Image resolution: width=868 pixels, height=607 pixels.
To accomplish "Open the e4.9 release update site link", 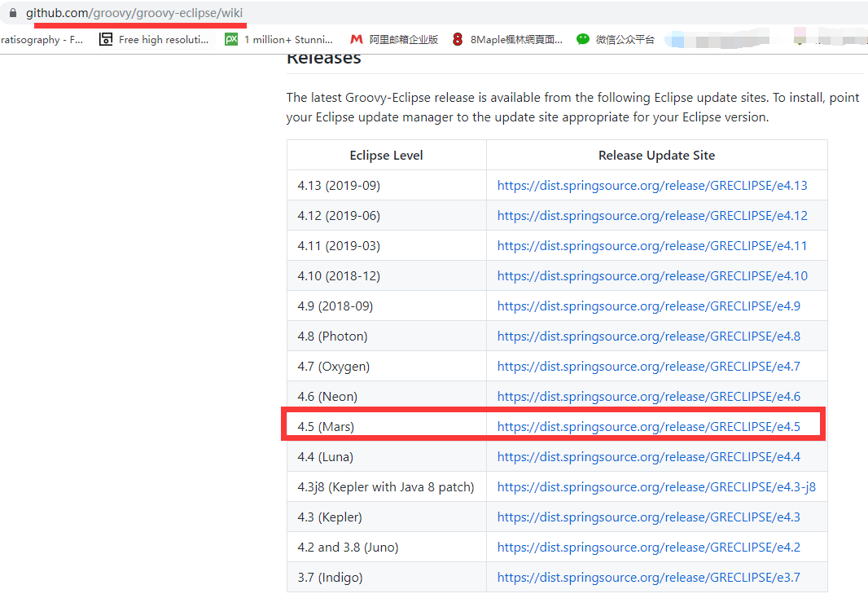I will (x=649, y=306).
